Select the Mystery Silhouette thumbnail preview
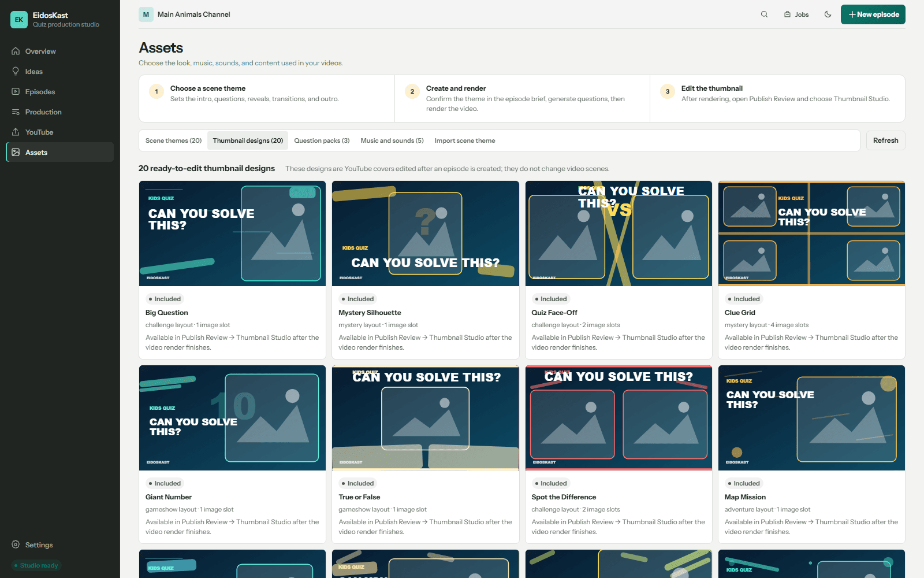 [x=426, y=234]
